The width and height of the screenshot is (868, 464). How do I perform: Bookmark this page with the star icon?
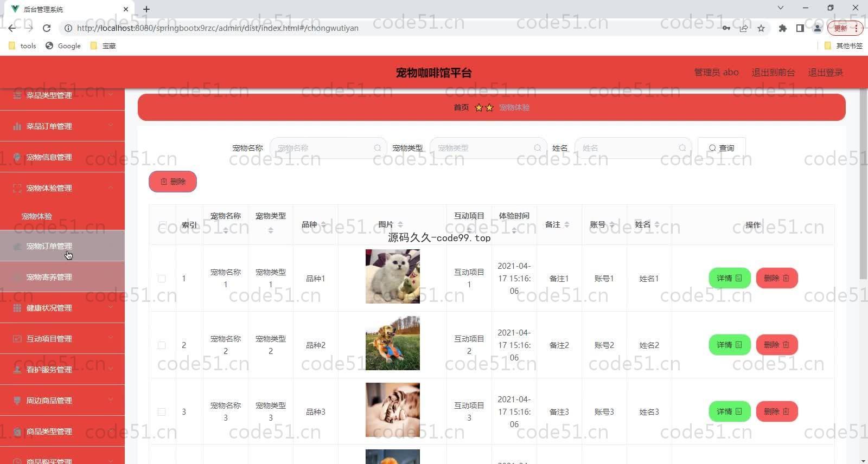pyautogui.click(x=761, y=28)
